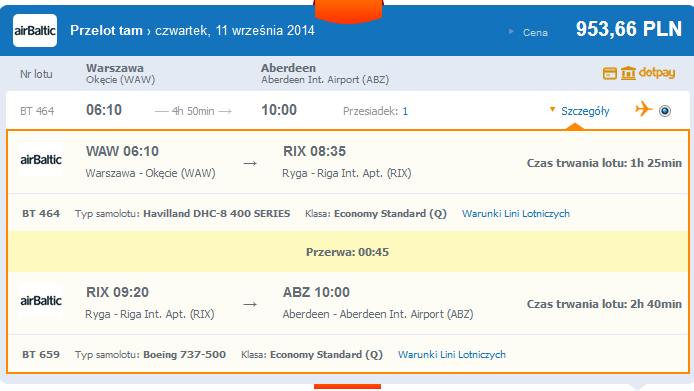Click the credit card payment icon
694x391 pixels.
click(x=609, y=74)
